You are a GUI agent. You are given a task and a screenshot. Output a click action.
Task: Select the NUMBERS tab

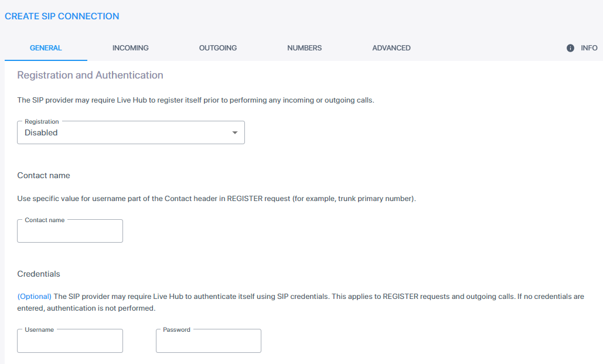(x=304, y=48)
